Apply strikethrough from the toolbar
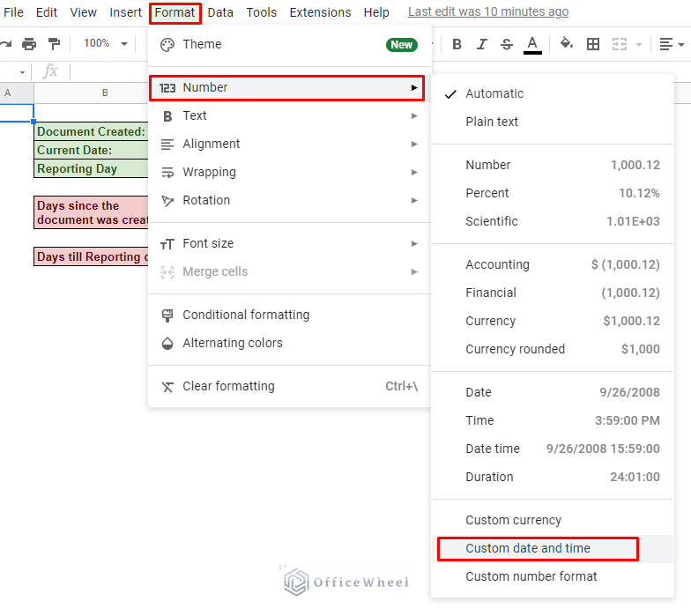Image resolution: width=691 pixels, height=616 pixels. tap(506, 44)
